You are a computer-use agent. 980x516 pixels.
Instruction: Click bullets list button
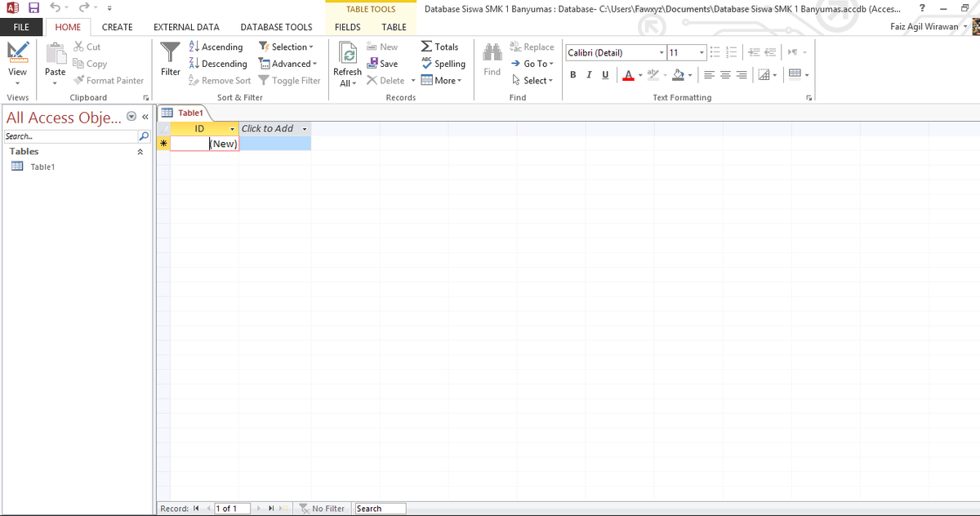[x=713, y=53]
